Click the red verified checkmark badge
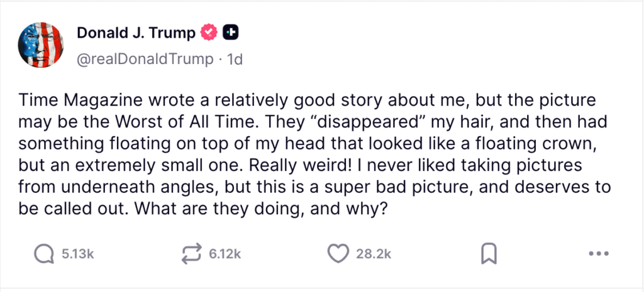Viewport: 644px width, 292px height. 208,33
